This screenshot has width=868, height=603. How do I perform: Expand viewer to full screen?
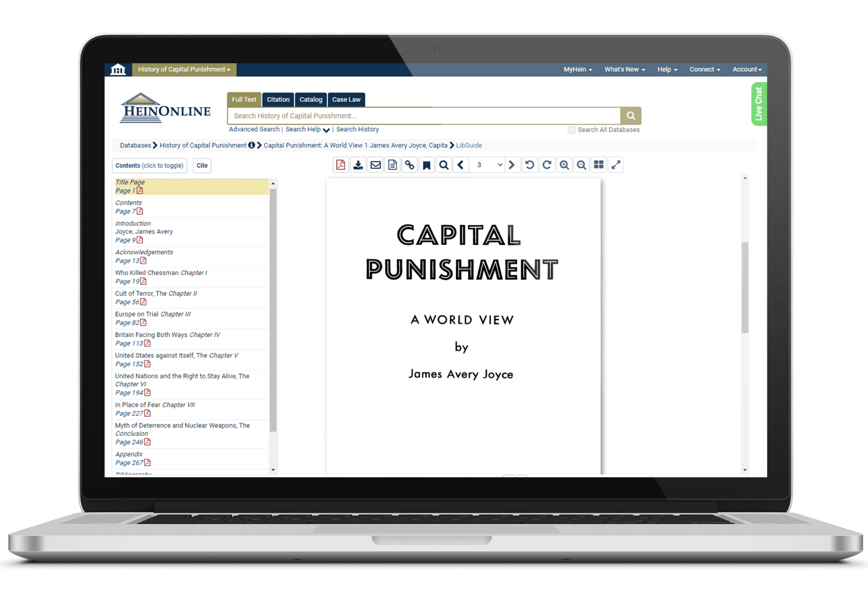[x=616, y=165]
